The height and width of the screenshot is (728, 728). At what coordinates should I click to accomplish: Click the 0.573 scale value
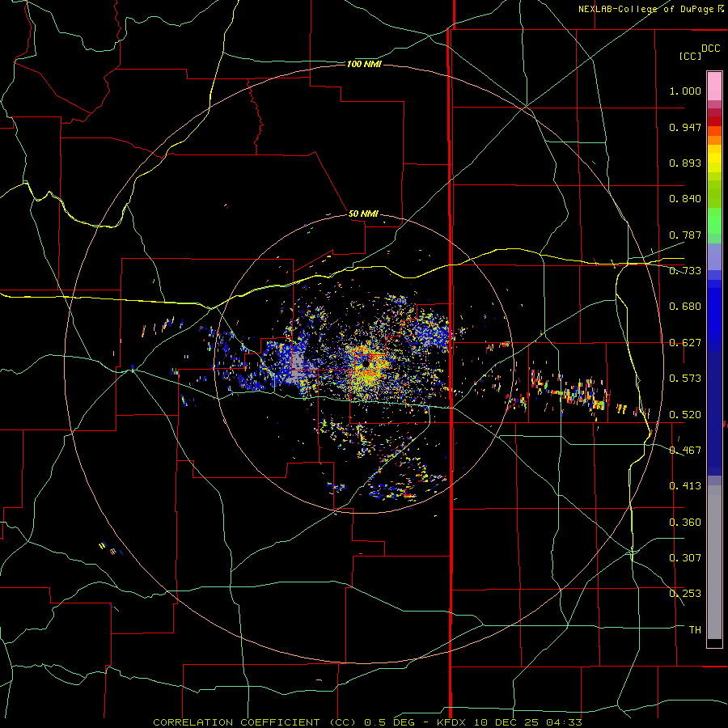[685, 379]
